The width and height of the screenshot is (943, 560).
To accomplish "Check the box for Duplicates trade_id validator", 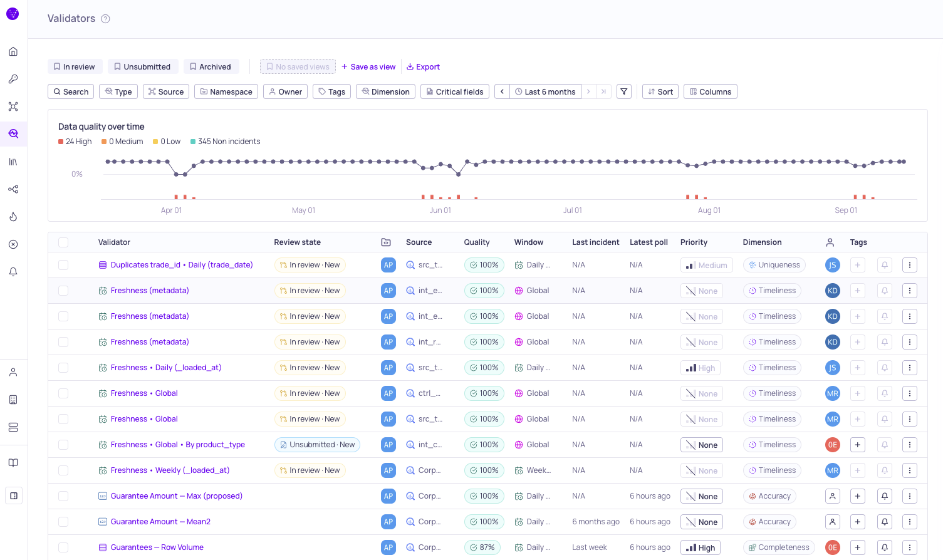I will click(63, 265).
